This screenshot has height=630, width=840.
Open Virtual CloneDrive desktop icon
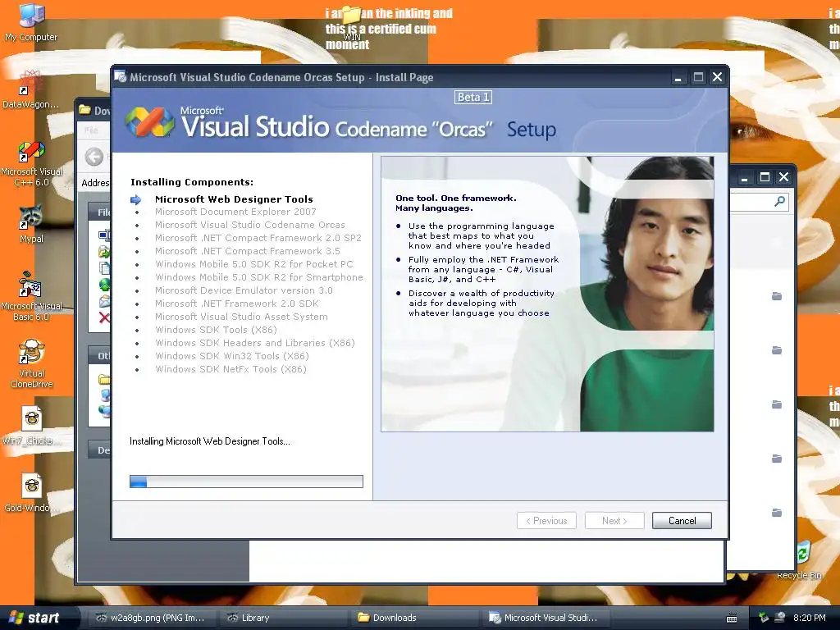[31, 363]
